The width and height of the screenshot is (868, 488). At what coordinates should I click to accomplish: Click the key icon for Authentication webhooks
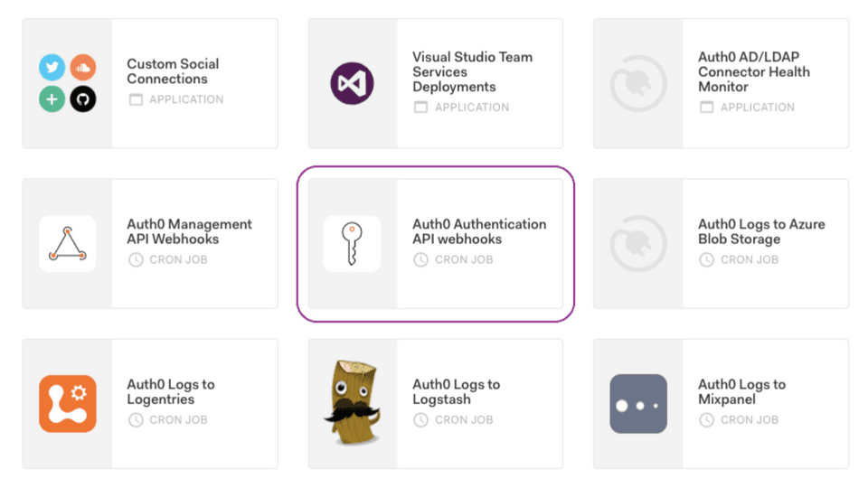[352, 244]
